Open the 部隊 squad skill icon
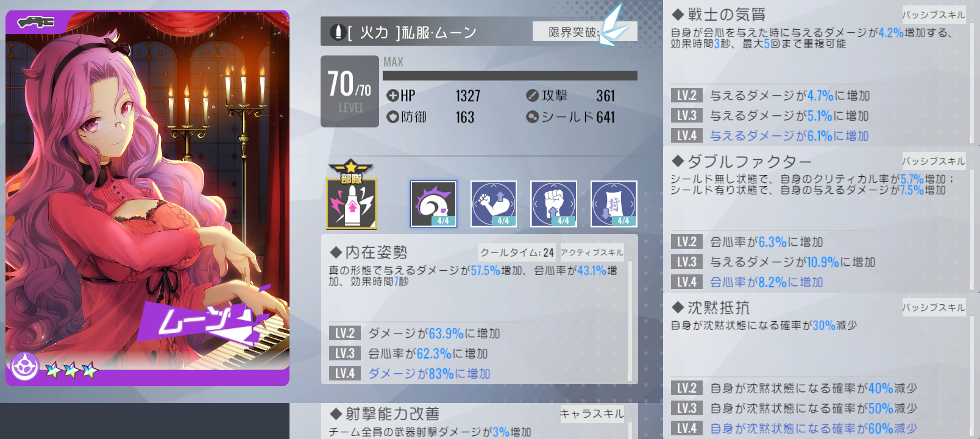 pos(352,195)
